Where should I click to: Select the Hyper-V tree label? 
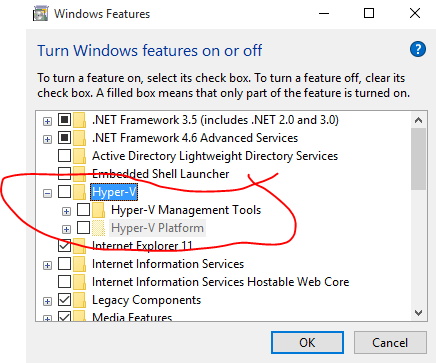pyautogui.click(x=114, y=192)
